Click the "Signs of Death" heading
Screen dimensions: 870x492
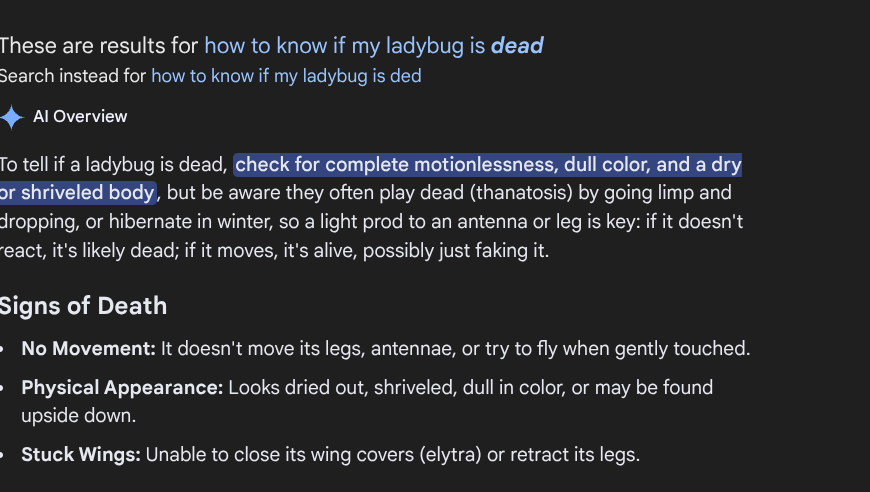click(83, 306)
